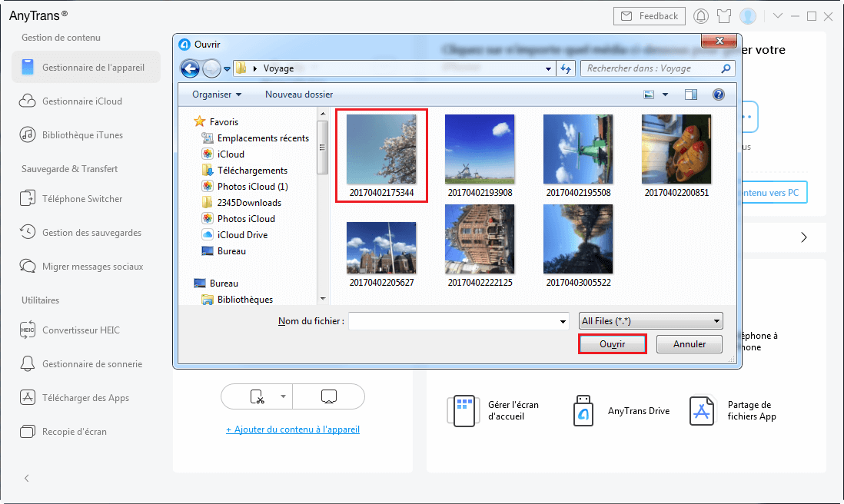Open the All Files type dropdown

tap(651, 321)
